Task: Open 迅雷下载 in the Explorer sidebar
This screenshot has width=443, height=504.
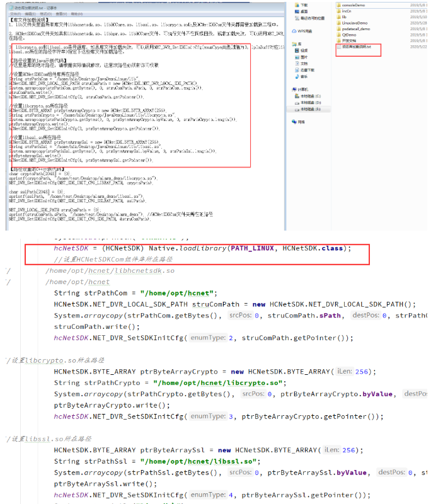Action: [x=304, y=70]
